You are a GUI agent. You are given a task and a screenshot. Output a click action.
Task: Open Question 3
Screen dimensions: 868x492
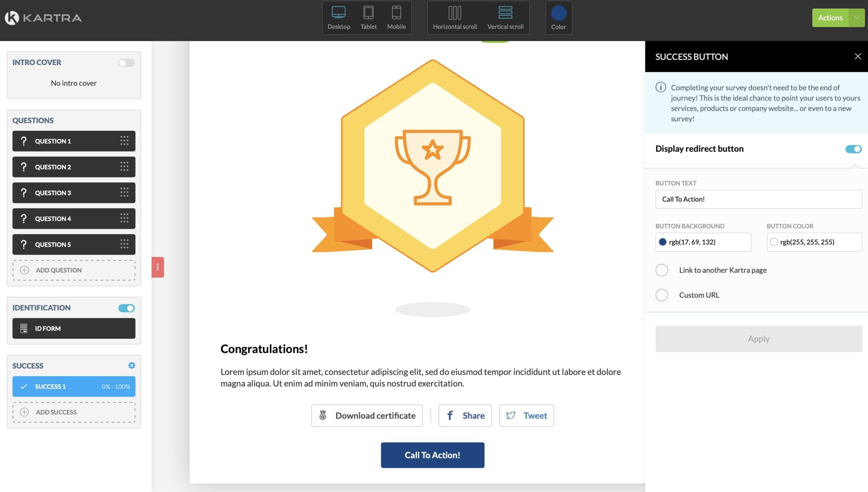[74, 193]
